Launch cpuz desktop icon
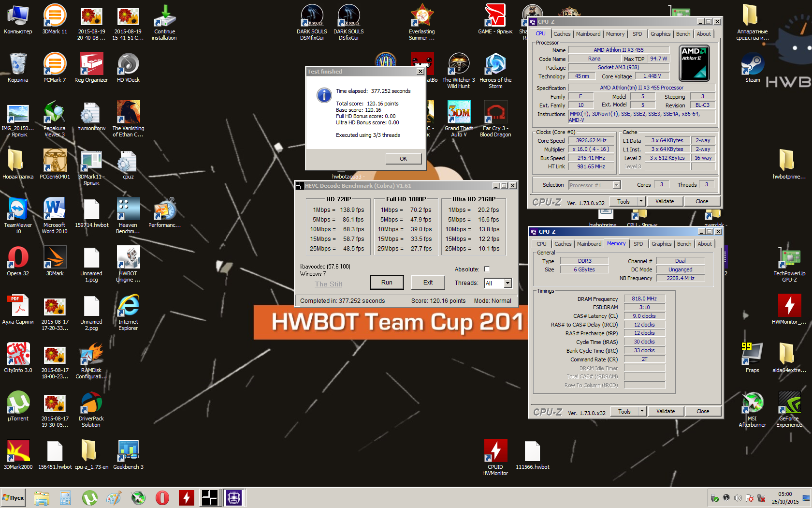 click(128, 164)
